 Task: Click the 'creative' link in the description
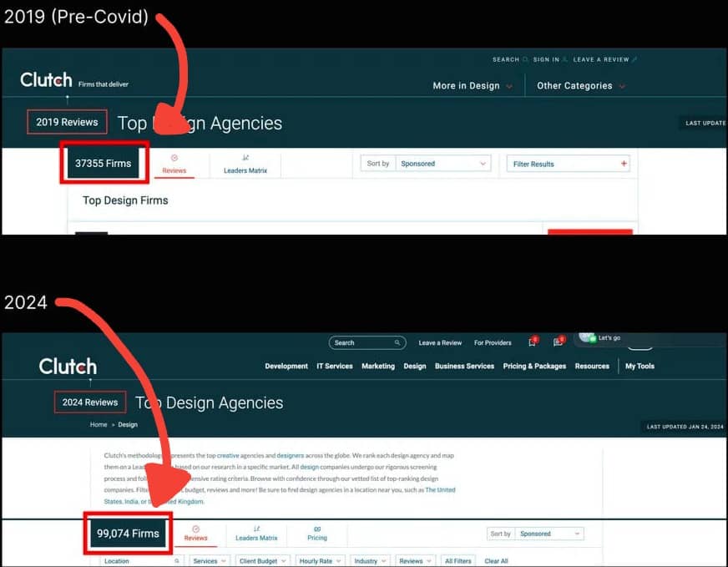coord(228,456)
